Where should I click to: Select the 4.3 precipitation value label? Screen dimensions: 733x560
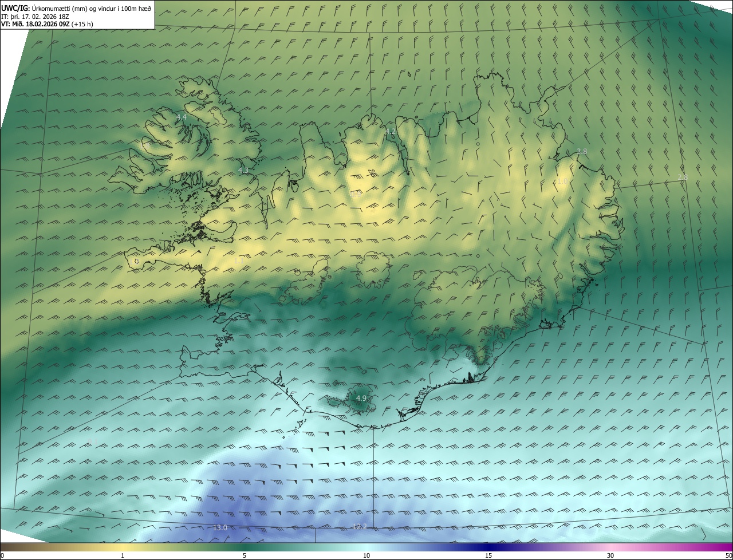243,171
